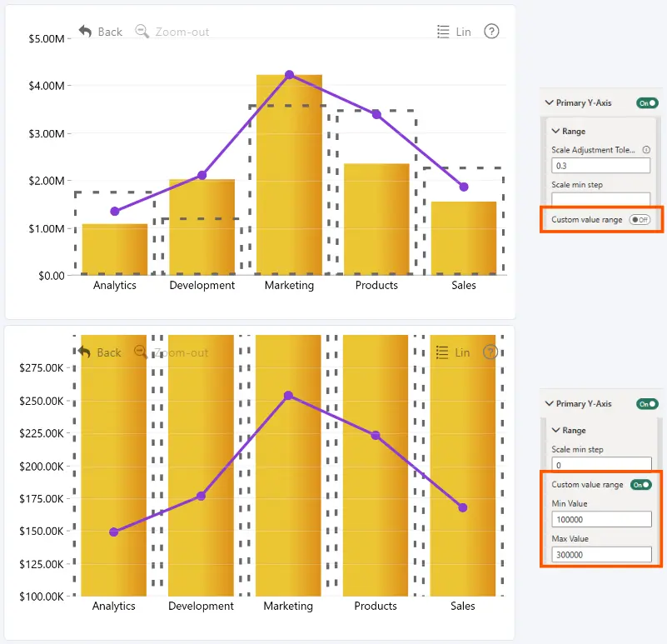Click Analytics line point in bottom chart
Viewport: 667px width, 644px height.
pyautogui.click(x=113, y=532)
